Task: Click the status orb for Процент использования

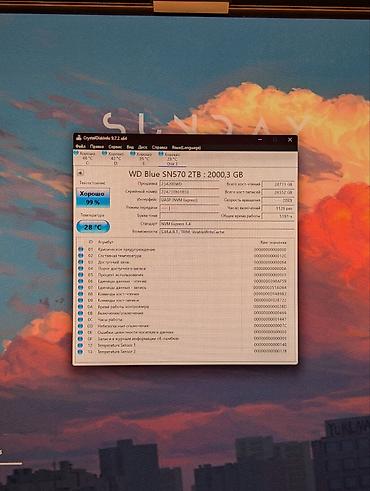Action: pos(81,275)
